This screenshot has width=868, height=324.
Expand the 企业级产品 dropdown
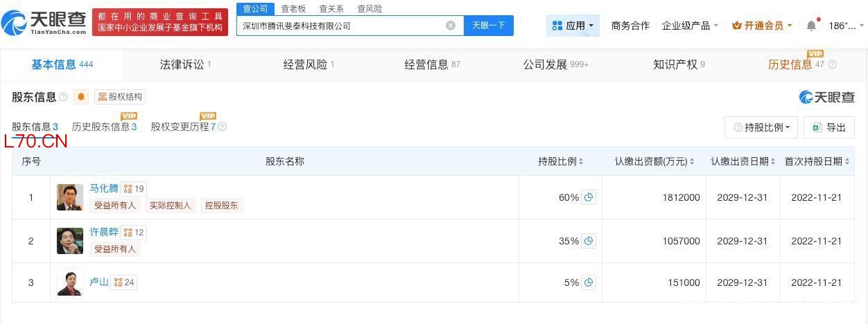click(690, 26)
